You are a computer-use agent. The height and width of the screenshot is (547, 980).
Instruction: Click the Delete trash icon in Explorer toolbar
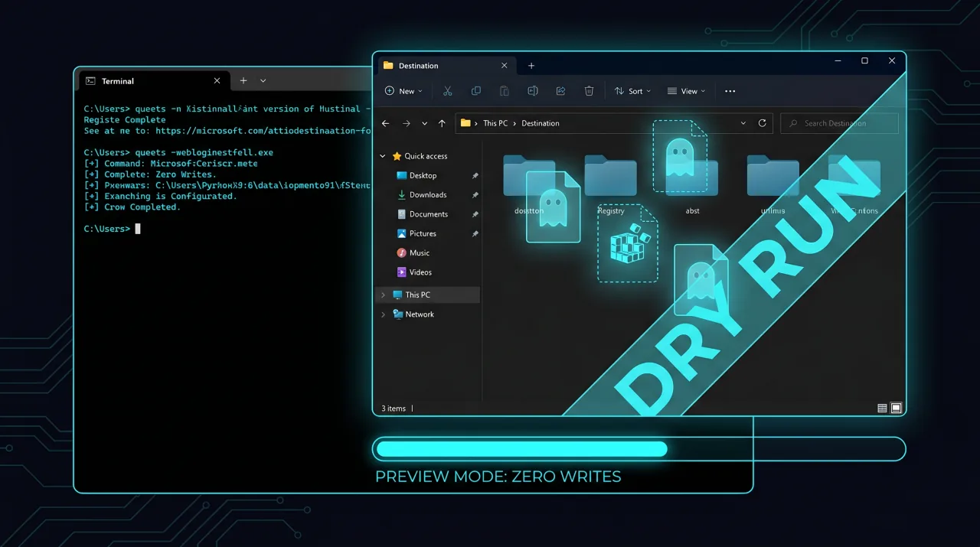(589, 91)
